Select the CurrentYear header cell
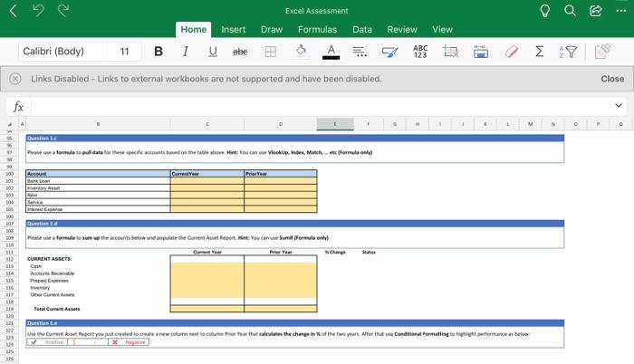Screen dimensions: 634x364 click(x=207, y=174)
